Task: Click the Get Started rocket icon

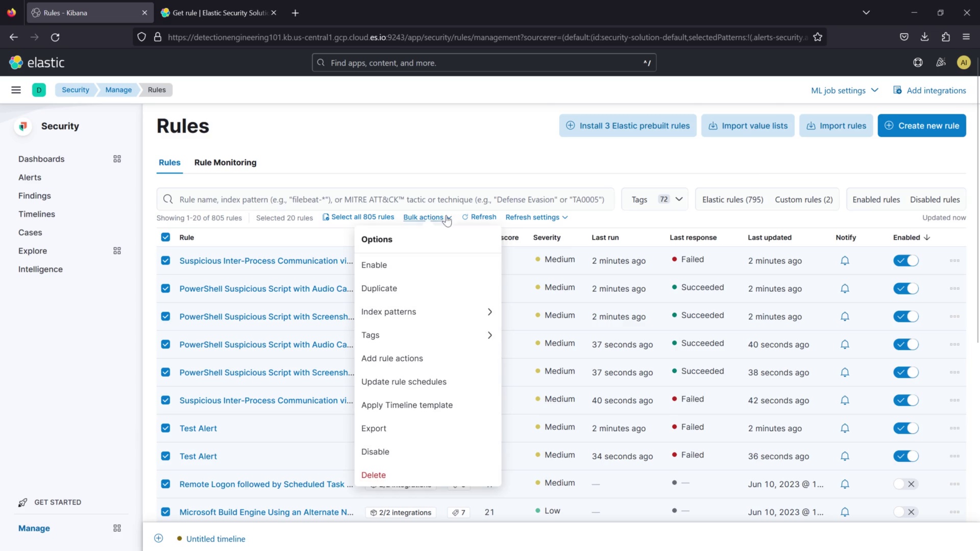Action: [x=22, y=503]
